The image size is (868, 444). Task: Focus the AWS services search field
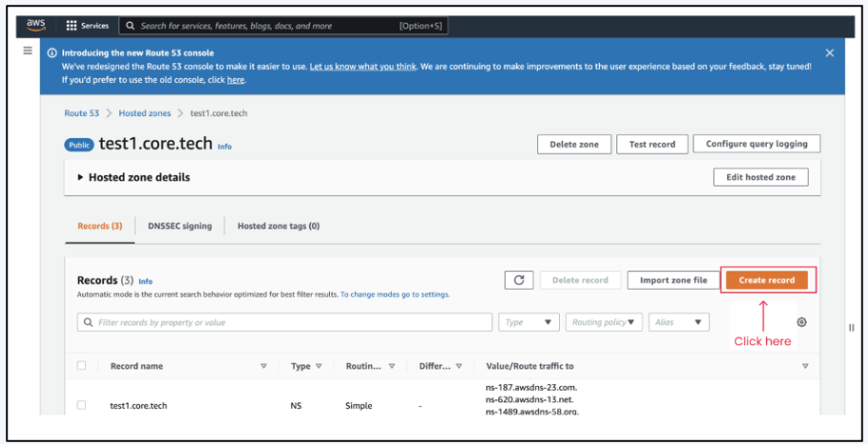[283, 26]
